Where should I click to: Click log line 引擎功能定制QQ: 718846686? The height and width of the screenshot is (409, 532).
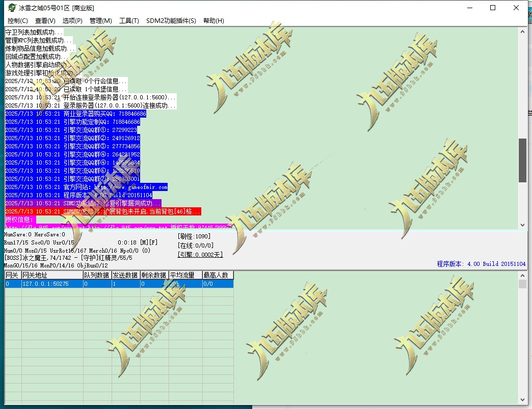tap(72, 122)
